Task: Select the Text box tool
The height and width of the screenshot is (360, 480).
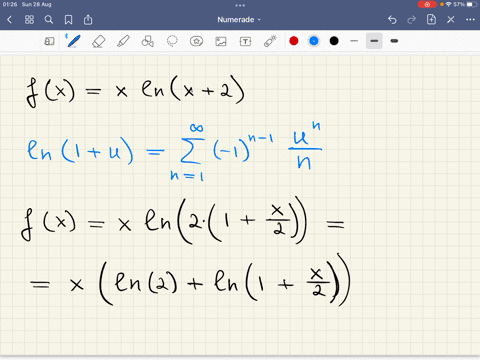Action: (245, 41)
